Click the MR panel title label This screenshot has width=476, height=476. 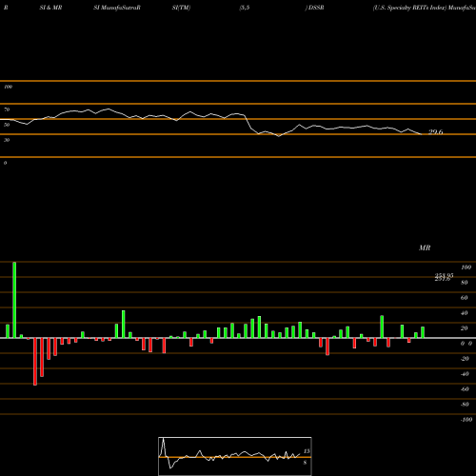pos(425,248)
